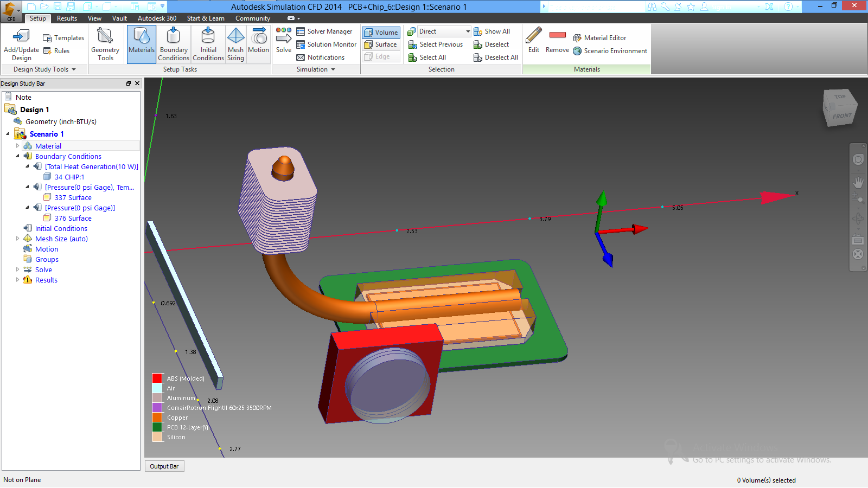868x488 pixels.
Task: Open the CFD application menu button
Action: click(x=11, y=11)
